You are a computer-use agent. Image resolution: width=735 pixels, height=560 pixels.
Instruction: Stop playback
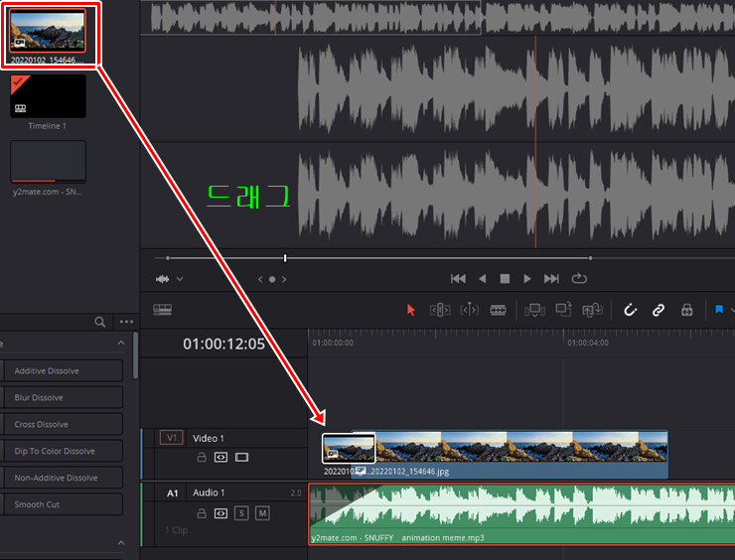(x=505, y=279)
